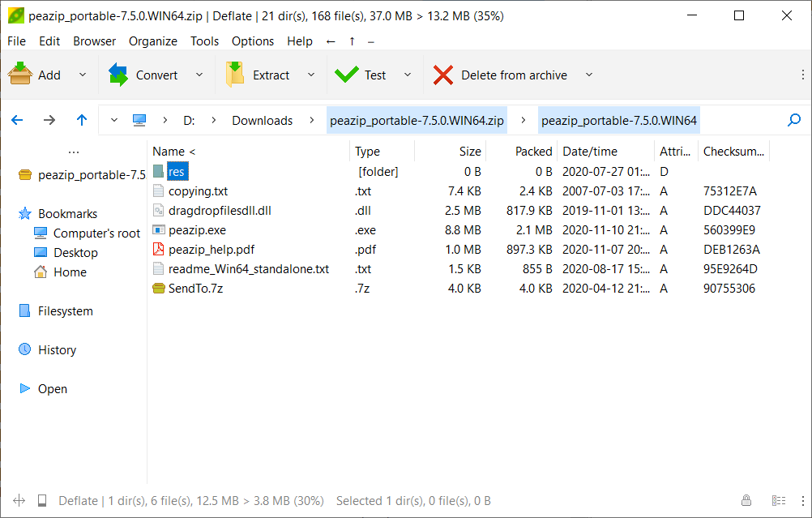Click the red X delete icon
The image size is (812, 518).
(443, 75)
